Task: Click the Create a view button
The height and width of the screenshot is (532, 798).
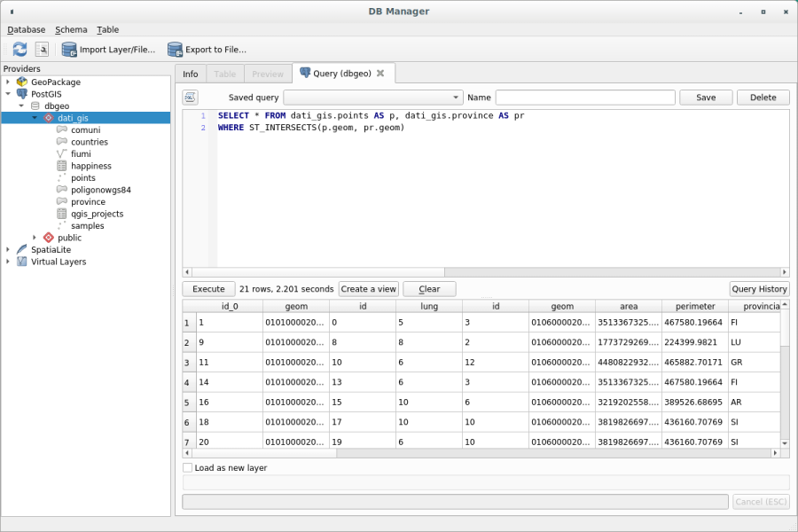Action: (x=368, y=288)
